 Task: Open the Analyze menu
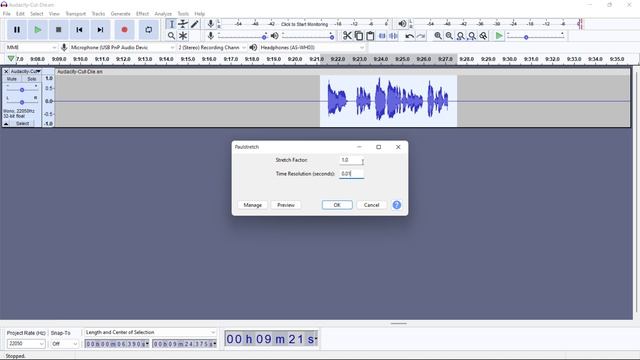pos(163,13)
